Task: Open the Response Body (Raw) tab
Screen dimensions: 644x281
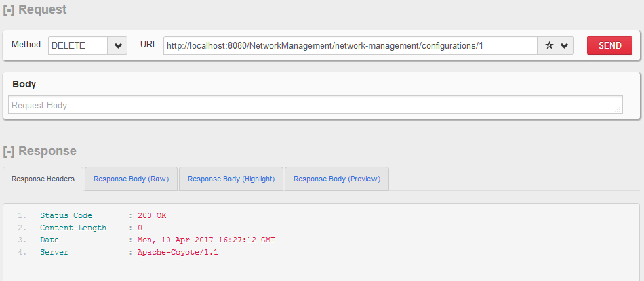Action: pos(131,179)
